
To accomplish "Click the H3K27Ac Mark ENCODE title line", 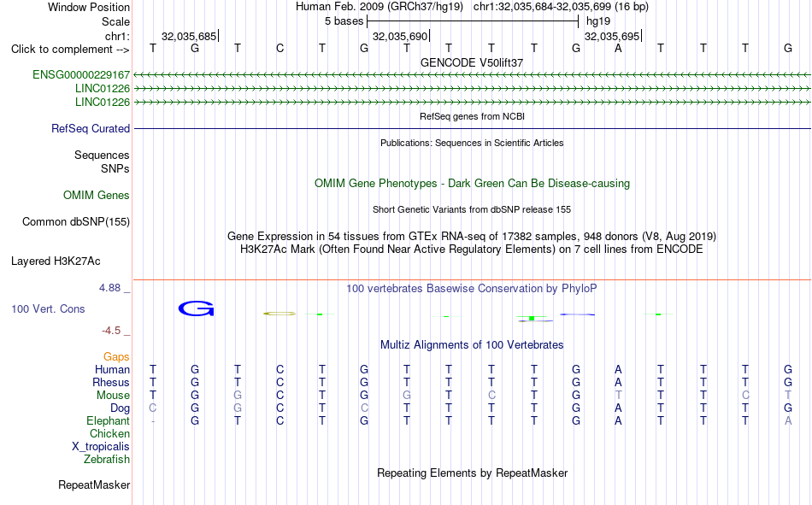I will click(x=472, y=250).
